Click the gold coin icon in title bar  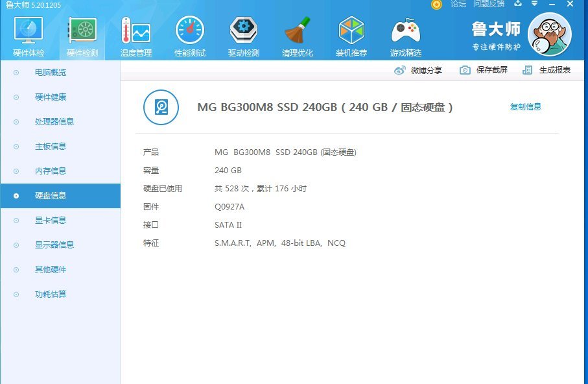tap(436, 4)
